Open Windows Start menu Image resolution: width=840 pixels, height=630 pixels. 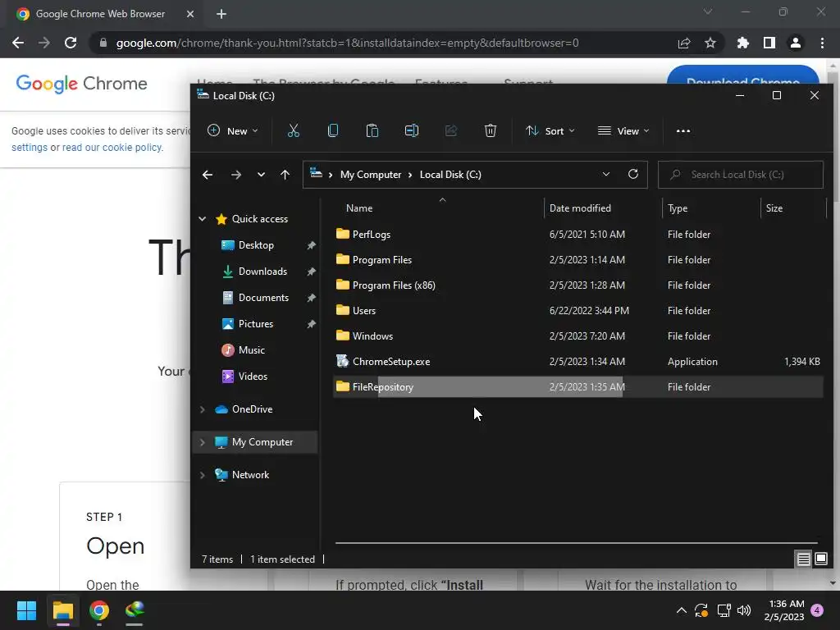[26, 610]
